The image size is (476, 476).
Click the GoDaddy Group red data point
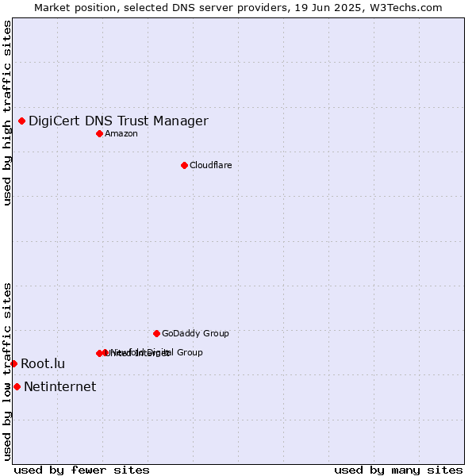pyautogui.click(x=156, y=334)
